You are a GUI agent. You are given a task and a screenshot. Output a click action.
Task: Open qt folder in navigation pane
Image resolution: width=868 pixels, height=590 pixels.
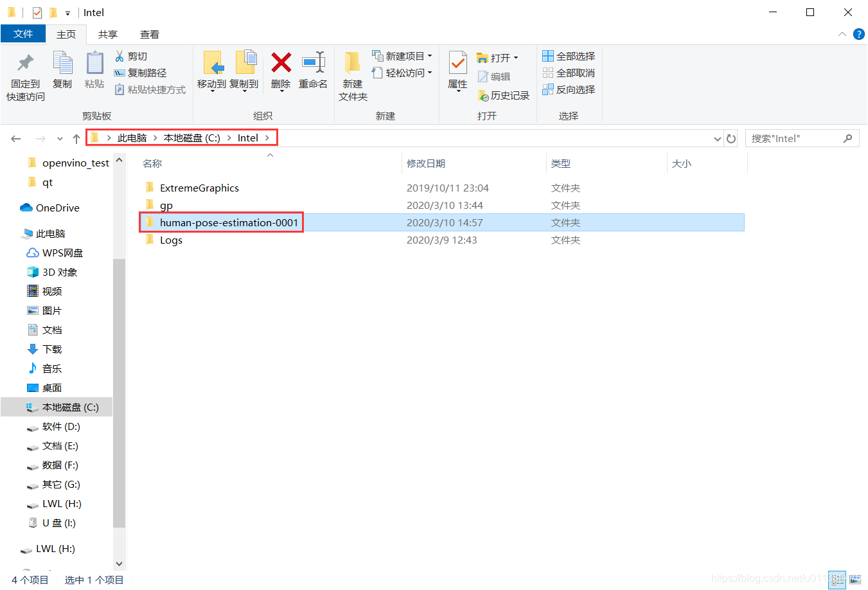pos(48,183)
